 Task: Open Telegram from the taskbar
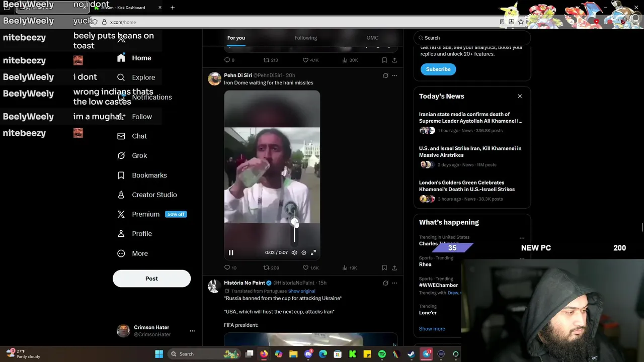pyautogui.click(x=426, y=354)
